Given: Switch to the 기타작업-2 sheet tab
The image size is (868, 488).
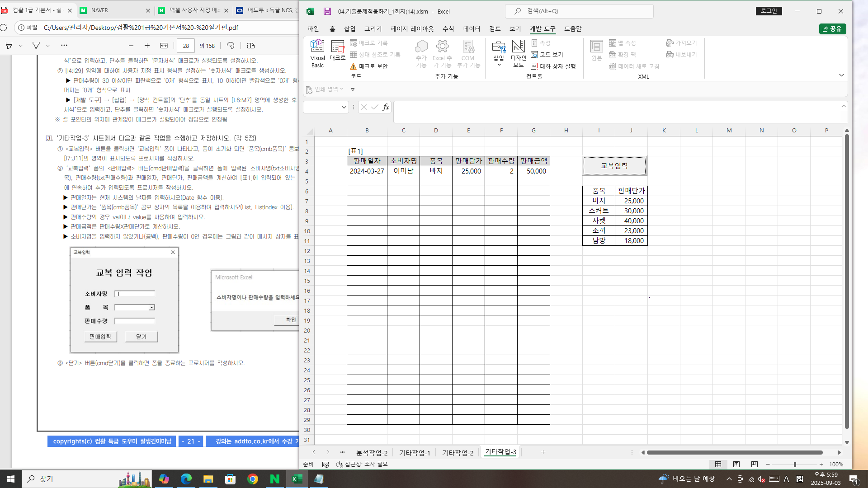Looking at the screenshot, I should [x=458, y=453].
